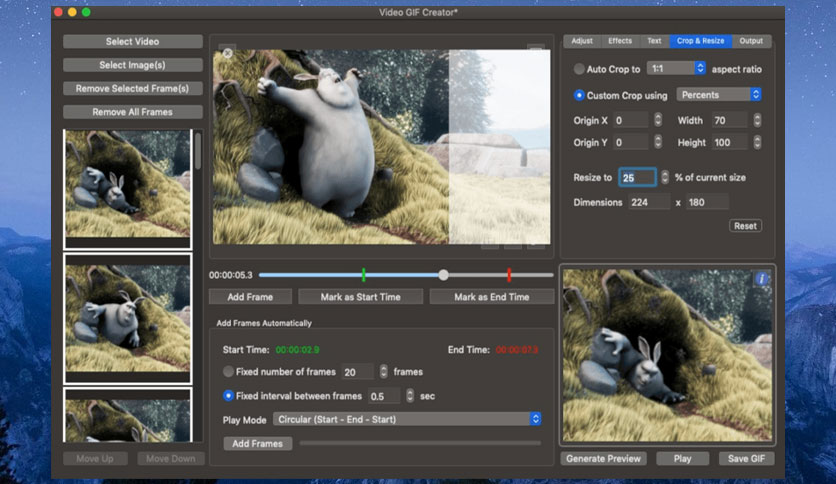Click the green start time marker on timeline
Viewport: 836px width, 484px height.
[x=364, y=275]
